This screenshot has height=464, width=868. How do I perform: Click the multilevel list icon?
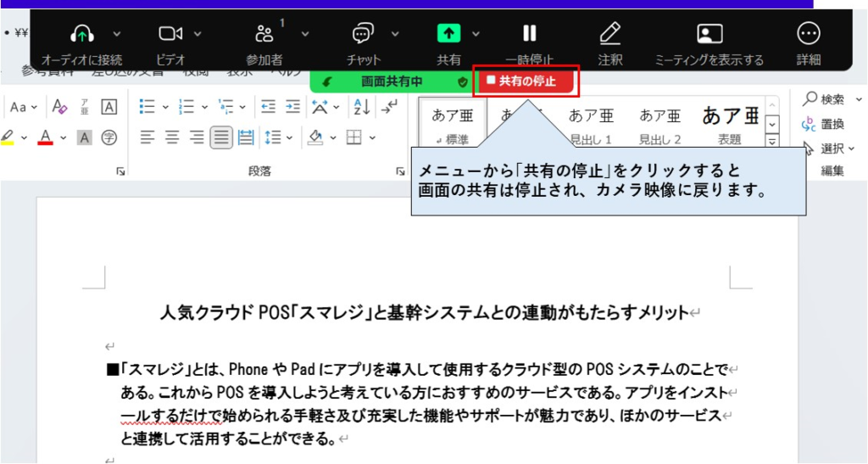(x=225, y=106)
